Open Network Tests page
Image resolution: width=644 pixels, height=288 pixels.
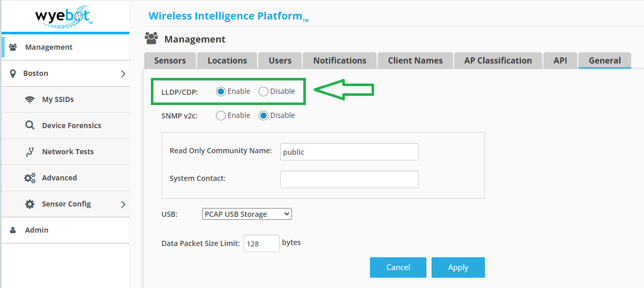pyautogui.click(x=66, y=152)
